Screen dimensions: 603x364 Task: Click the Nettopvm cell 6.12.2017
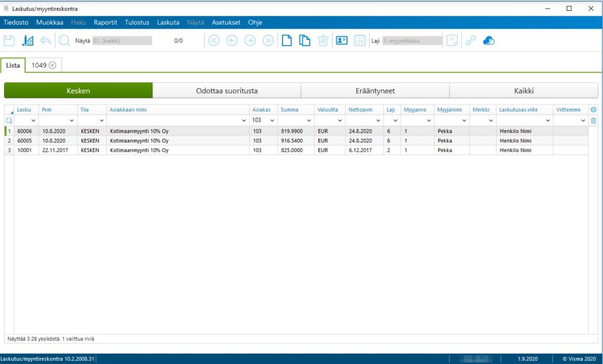pos(364,150)
